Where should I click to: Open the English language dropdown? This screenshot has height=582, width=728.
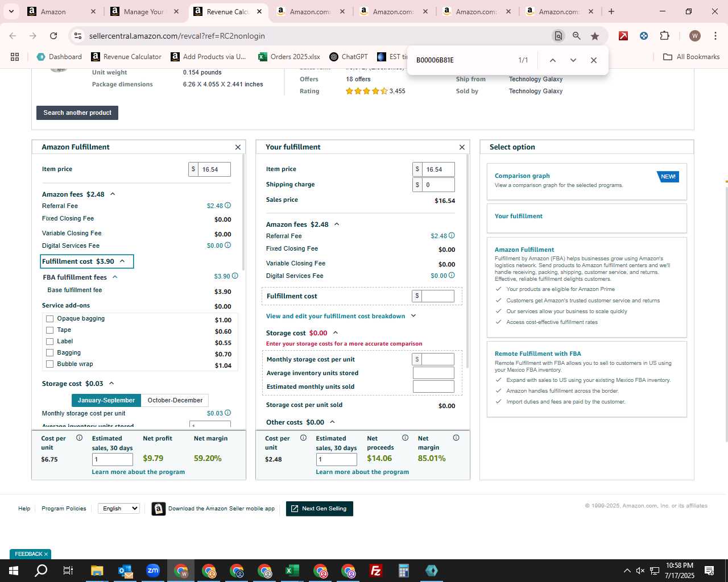119,508
